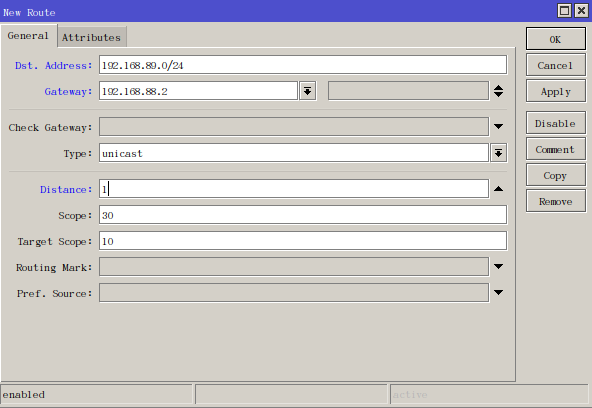This screenshot has width=592, height=408.
Task: Click the Pref. Source field
Action: coord(294,293)
